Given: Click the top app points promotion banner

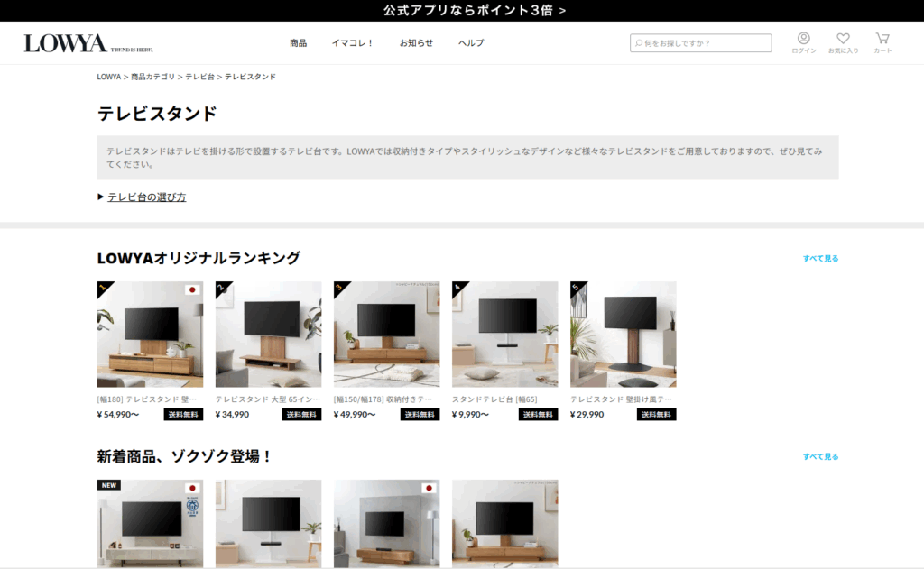Looking at the screenshot, I should click(x=462, y=11).
